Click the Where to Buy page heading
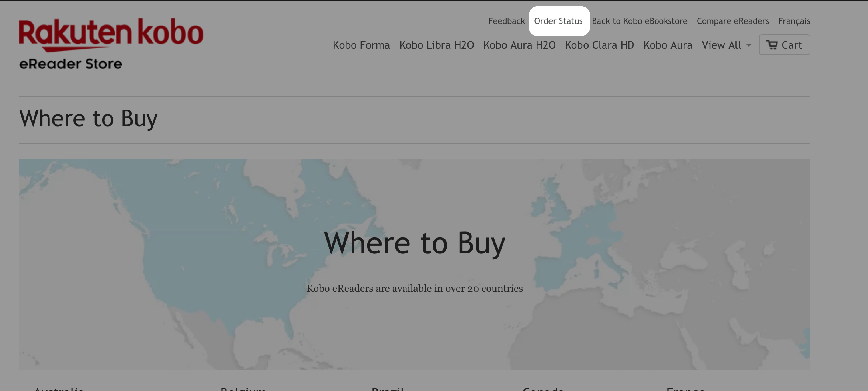The width and height of the screenshot is (868, 391). (x=88, y=119)
